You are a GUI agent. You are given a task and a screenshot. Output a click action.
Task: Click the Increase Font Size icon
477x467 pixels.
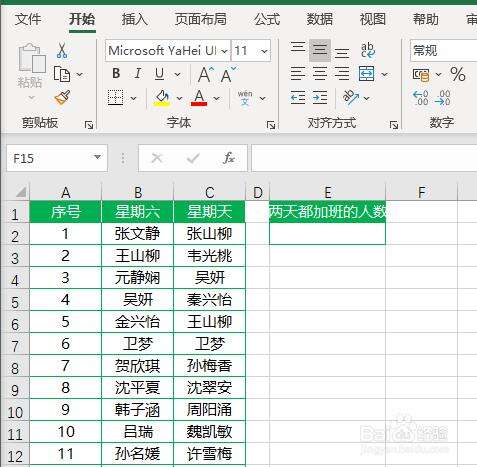[206, 74]
